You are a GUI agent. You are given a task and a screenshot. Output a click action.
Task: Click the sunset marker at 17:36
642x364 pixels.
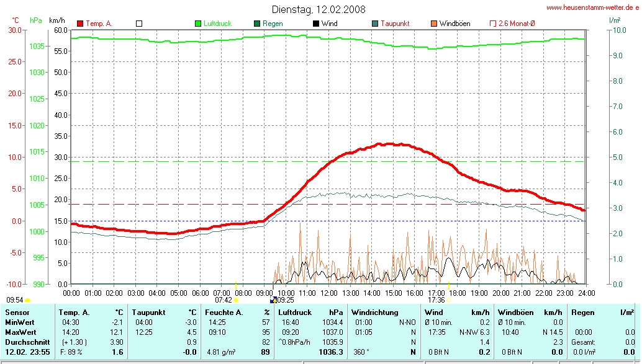pyautogui.click(x=448, y=300)
